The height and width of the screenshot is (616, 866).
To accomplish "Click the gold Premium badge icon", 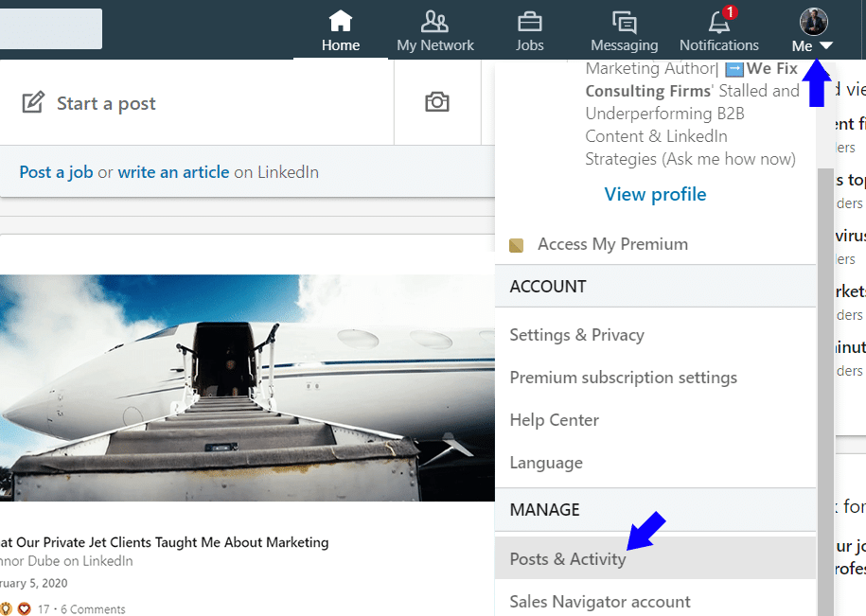I will pyautogui.click(x=516, y=245).
